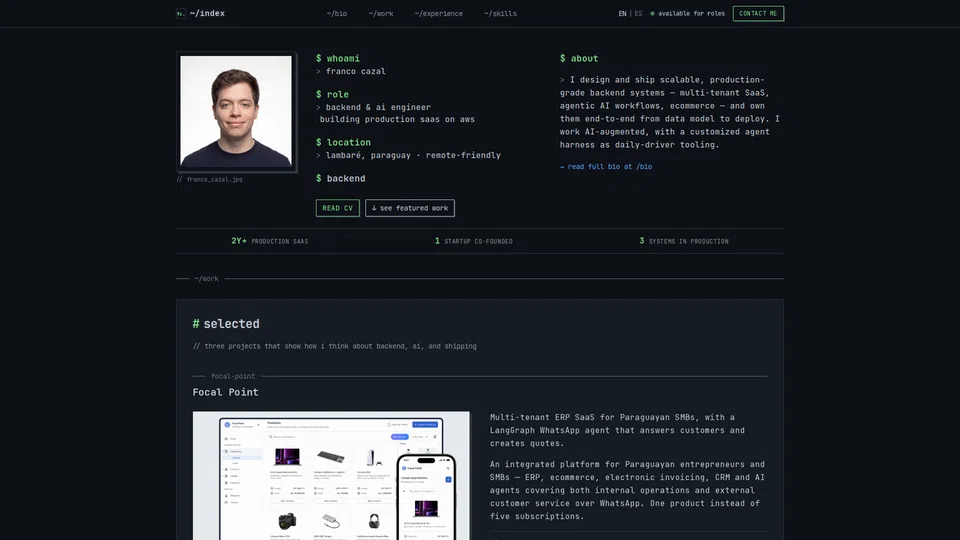Switch language to ES
The height and width of the screenshot is (540, 960).
coord(639,13)
